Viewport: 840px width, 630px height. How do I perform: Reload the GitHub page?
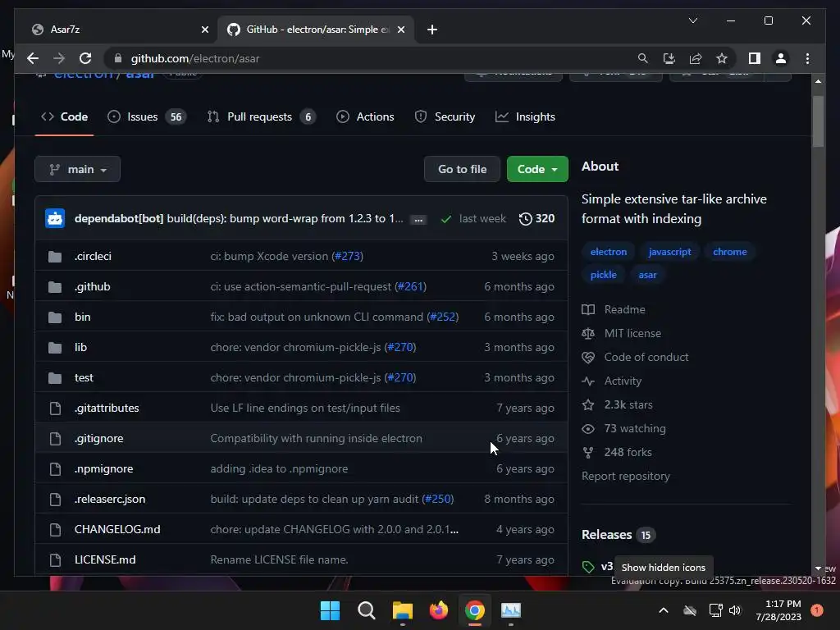click(85, 58)
